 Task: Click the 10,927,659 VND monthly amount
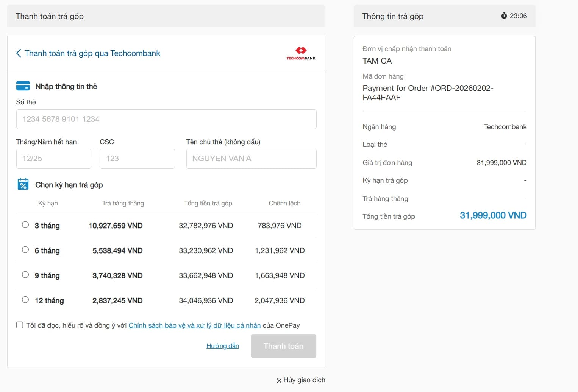(116, 226)
